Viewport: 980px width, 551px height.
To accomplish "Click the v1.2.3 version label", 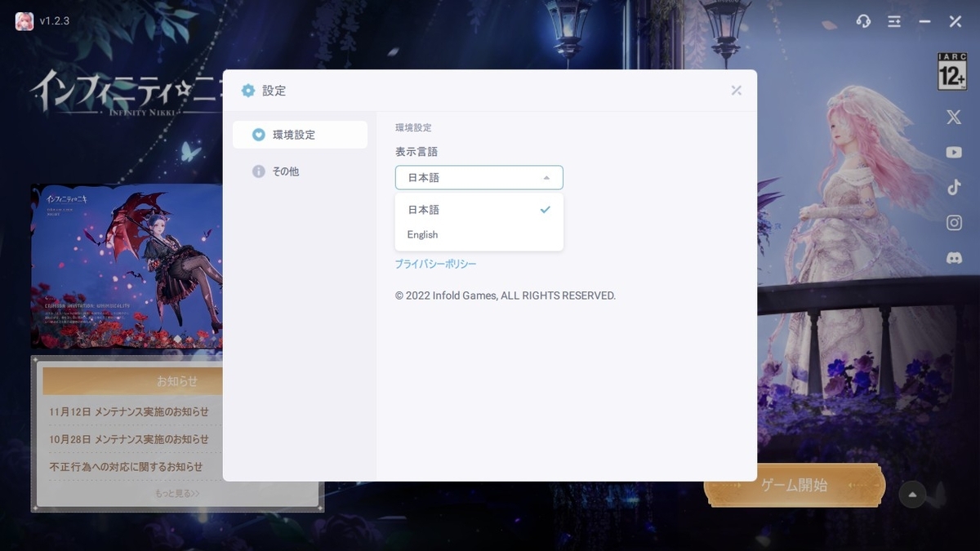I will [x=55, y=21].
